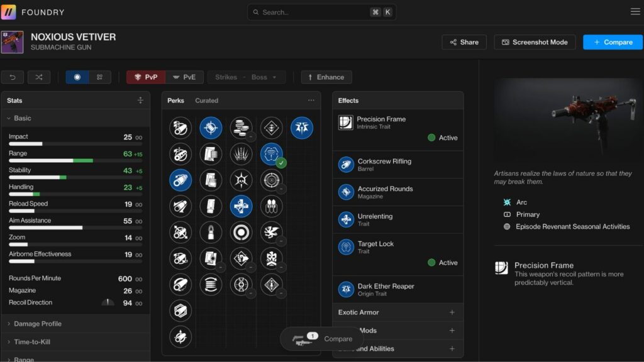The image size is (644, 362).
Task: Expand the Abilities section plus icon
Action: click(452, 348)
